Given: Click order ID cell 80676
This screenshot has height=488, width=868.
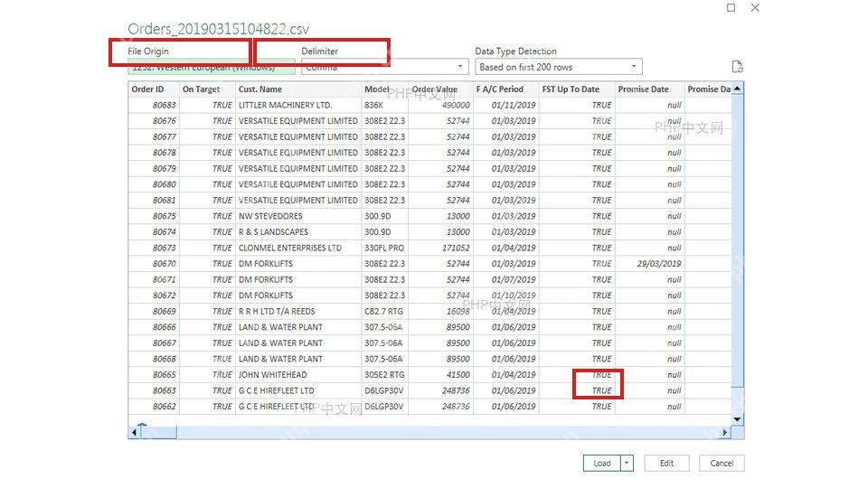Looking at the screenshot, I should (154, 120).
